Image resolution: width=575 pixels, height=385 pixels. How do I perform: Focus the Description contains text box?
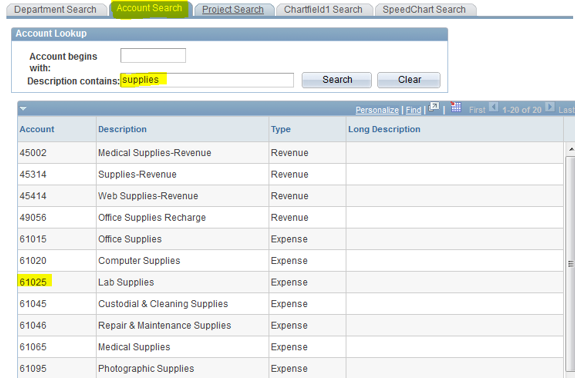tap(207, 80)
